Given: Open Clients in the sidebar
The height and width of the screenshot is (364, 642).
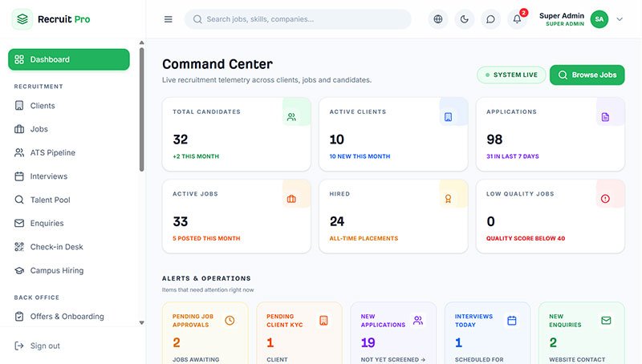Looking at the screenshot, I should pos(69,106).
